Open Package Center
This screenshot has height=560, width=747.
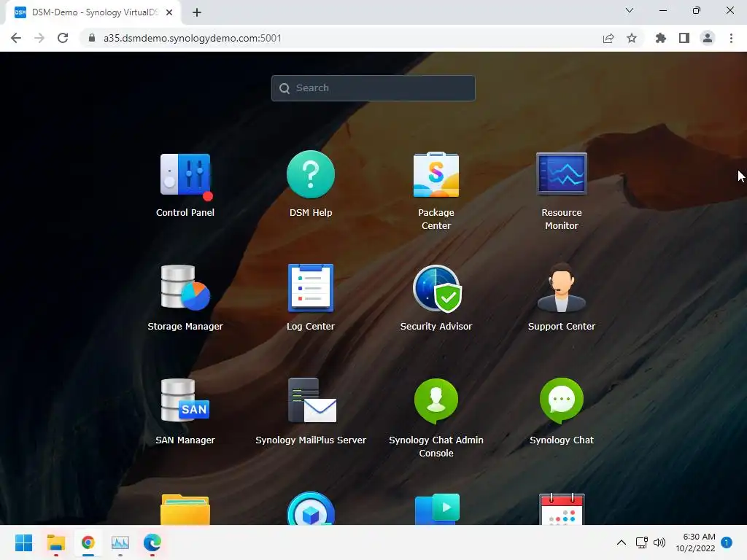(436, 174)
